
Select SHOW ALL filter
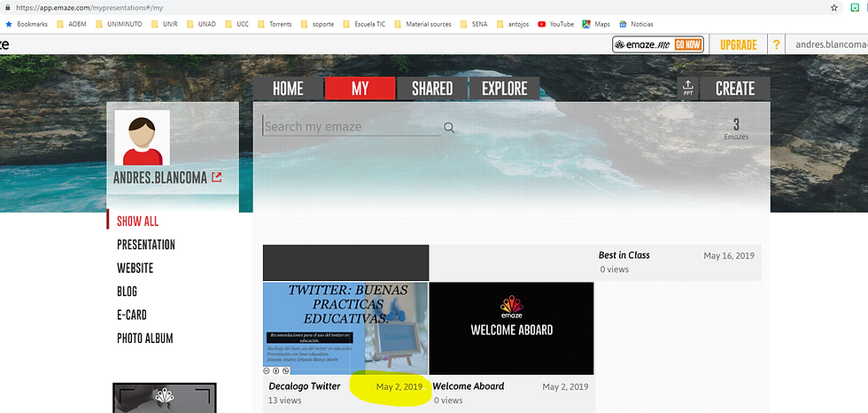point(138,222)
